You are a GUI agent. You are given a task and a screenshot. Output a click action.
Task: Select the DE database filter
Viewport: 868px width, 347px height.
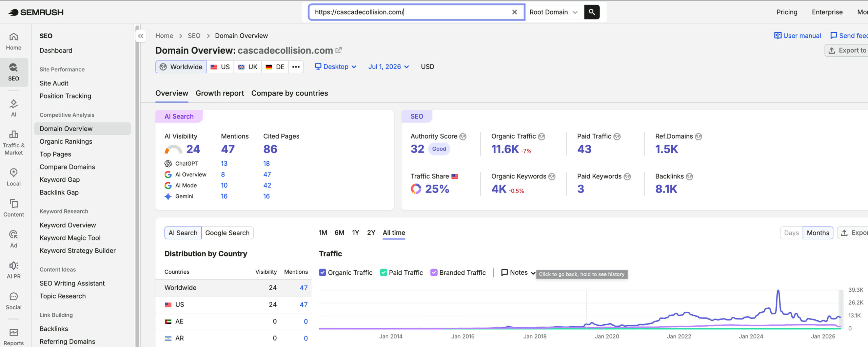tap(275, 67)
